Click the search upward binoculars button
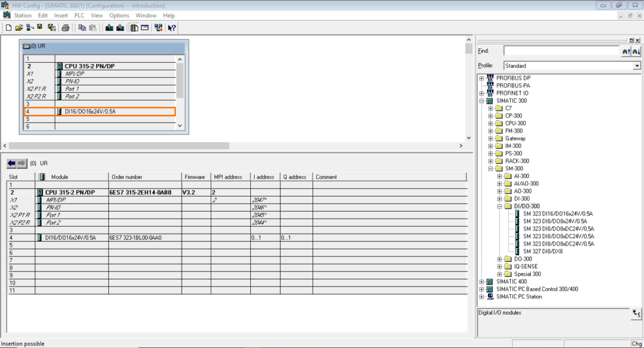 pos(626,52)
